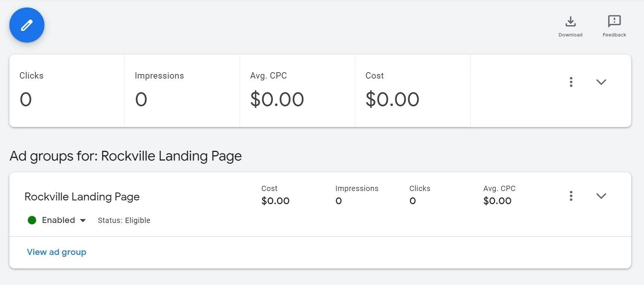Click the Download icon

tap(570, 22)
